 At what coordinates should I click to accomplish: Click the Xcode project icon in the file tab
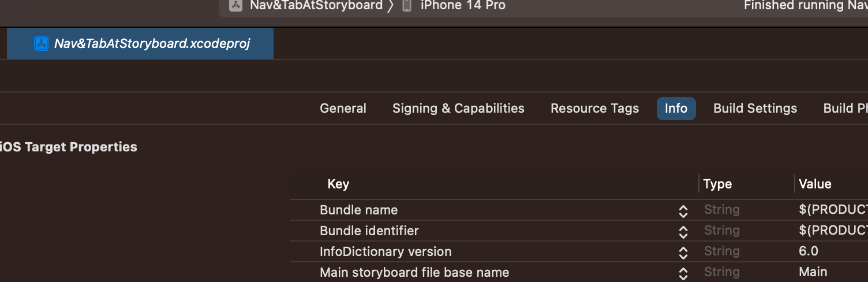click(41, 44)
